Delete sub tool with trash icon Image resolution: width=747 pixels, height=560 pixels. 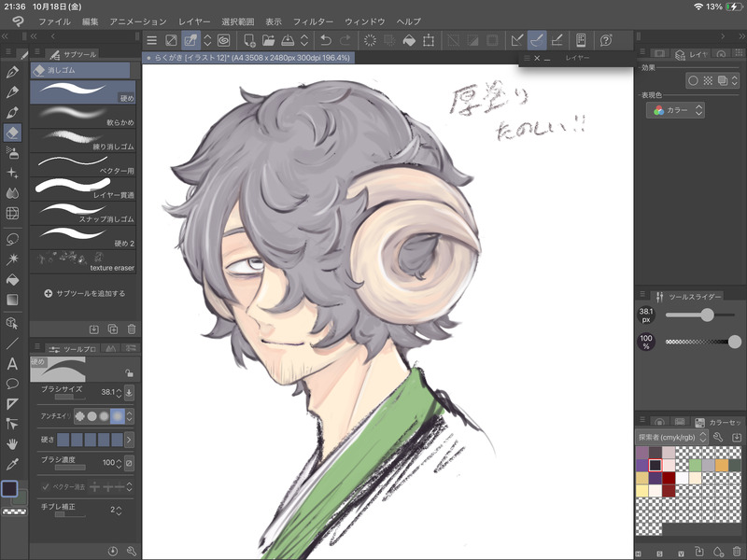[132, 329]
